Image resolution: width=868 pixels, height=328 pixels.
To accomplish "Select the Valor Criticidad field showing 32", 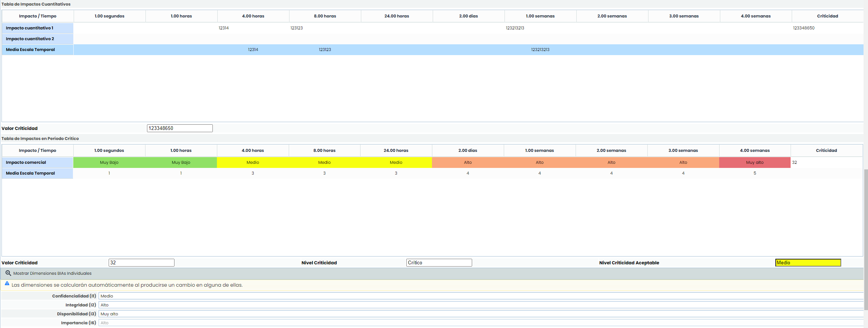I will (141, 263).
